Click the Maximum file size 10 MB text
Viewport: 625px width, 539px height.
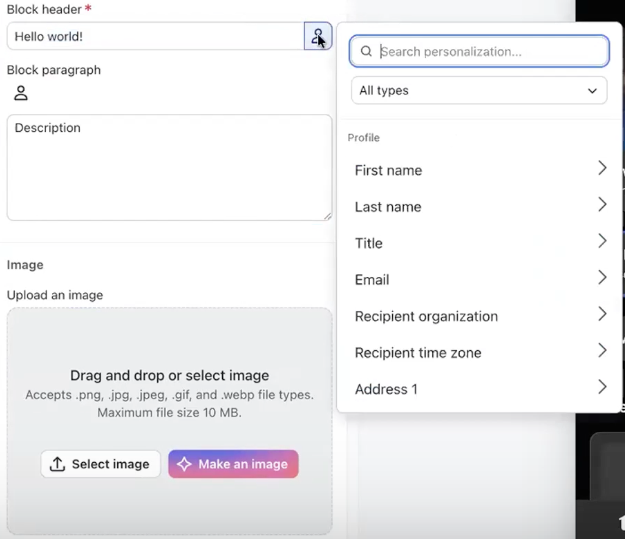pos(169,412)
